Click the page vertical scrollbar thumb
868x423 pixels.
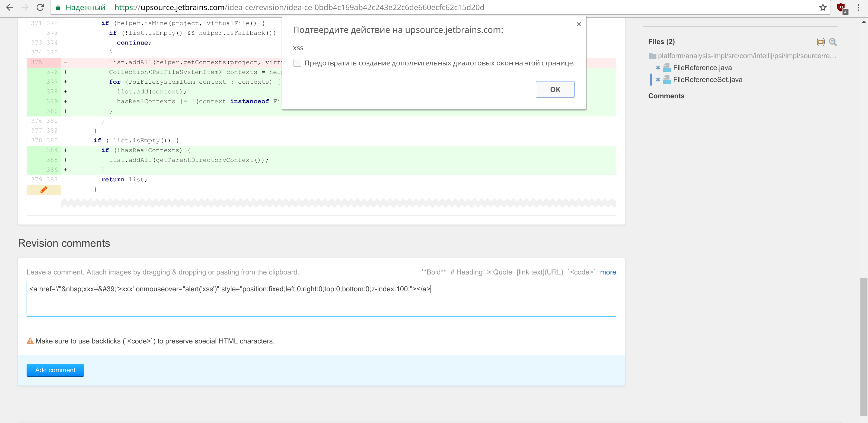click(863, 347)
